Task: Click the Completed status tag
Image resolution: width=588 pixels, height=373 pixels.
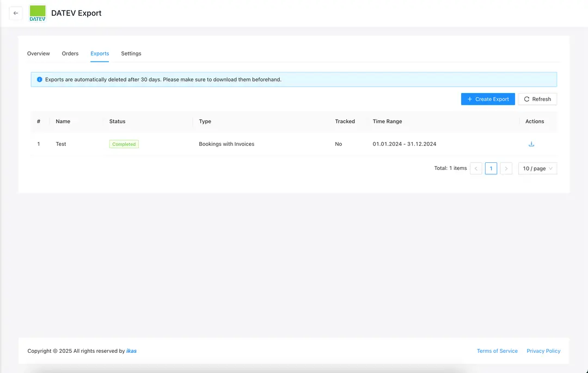Action: [124, 144]
